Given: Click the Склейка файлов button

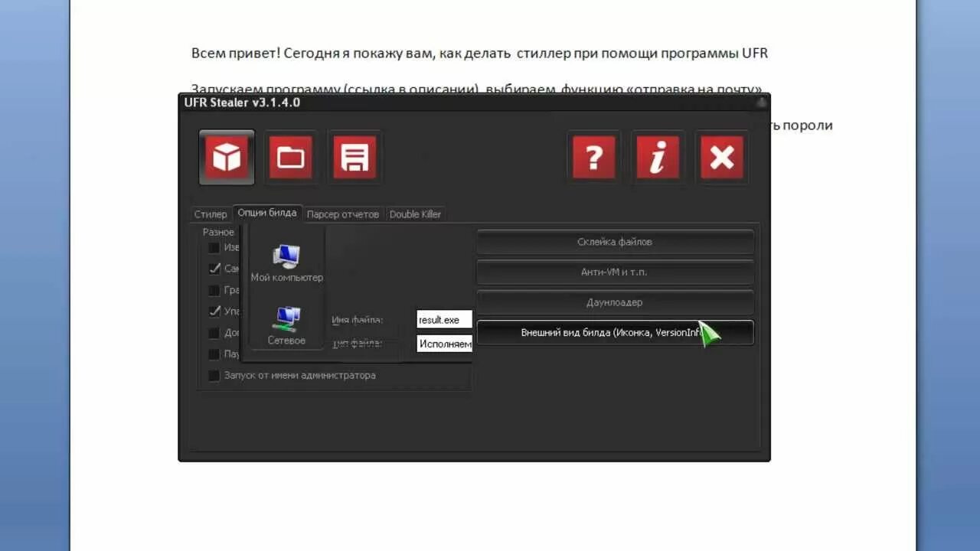Looking at the screenshot, I should click(x=615, y=242).
